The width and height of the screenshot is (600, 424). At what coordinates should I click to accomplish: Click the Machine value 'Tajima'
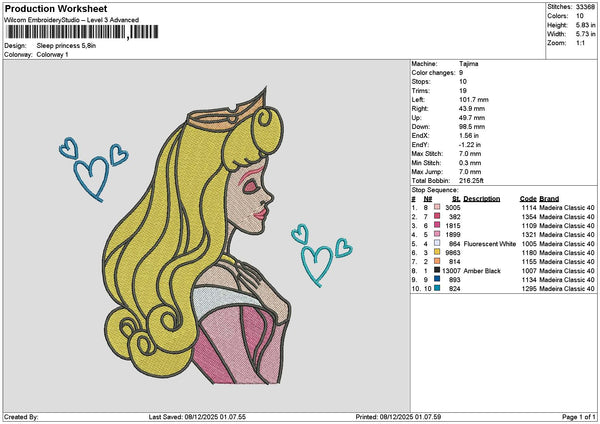click(x=469, y=64)
